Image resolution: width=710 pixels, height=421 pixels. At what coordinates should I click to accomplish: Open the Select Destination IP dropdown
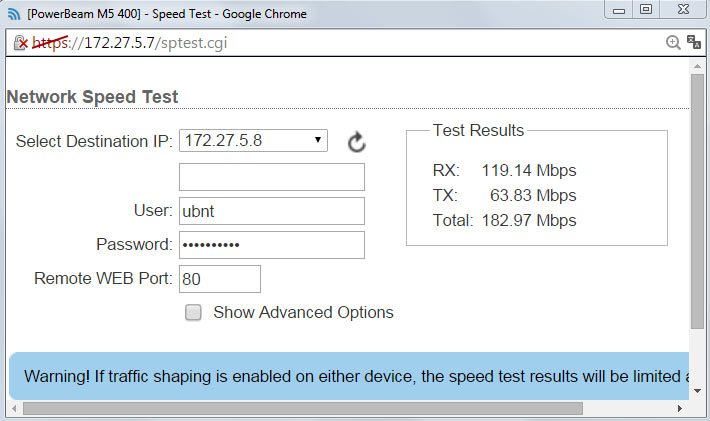[x=254, y=140]
